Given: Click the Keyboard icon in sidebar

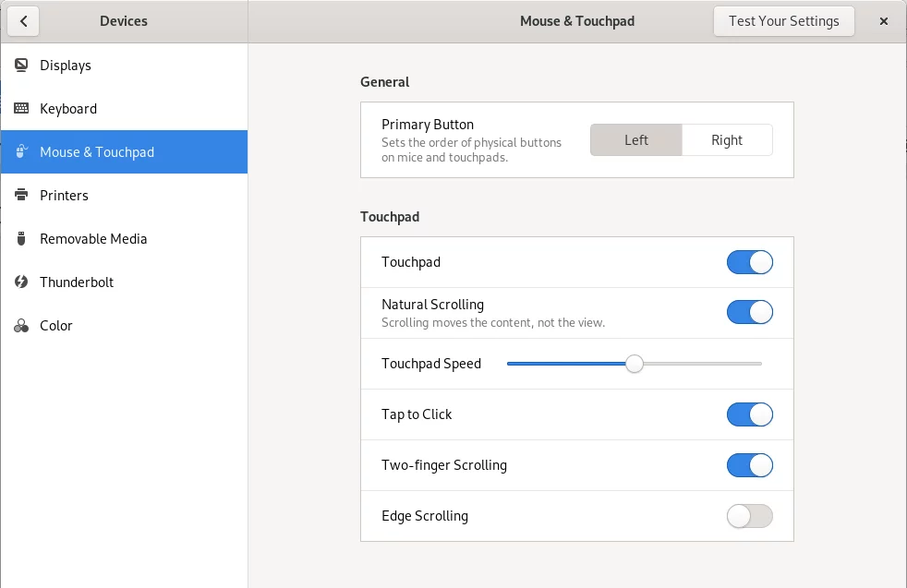Looking at the screenshot, I should pyautogui.click(x=21, y=108).
